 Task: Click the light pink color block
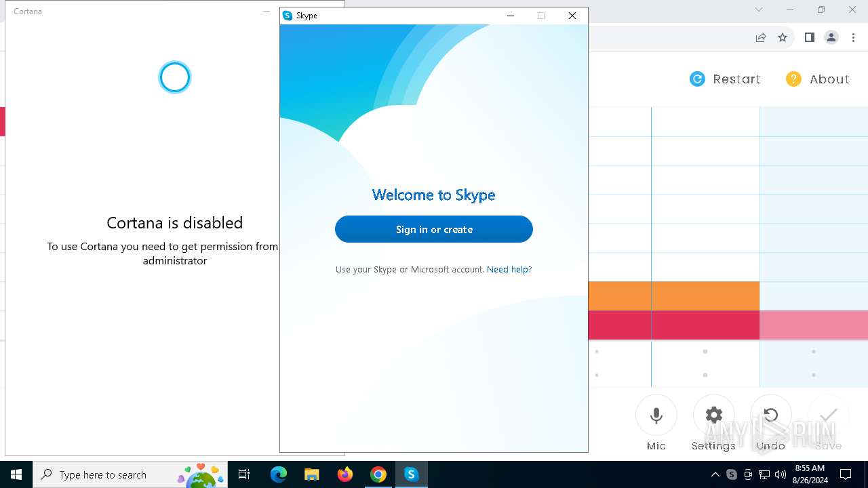(x=814, y=325)
